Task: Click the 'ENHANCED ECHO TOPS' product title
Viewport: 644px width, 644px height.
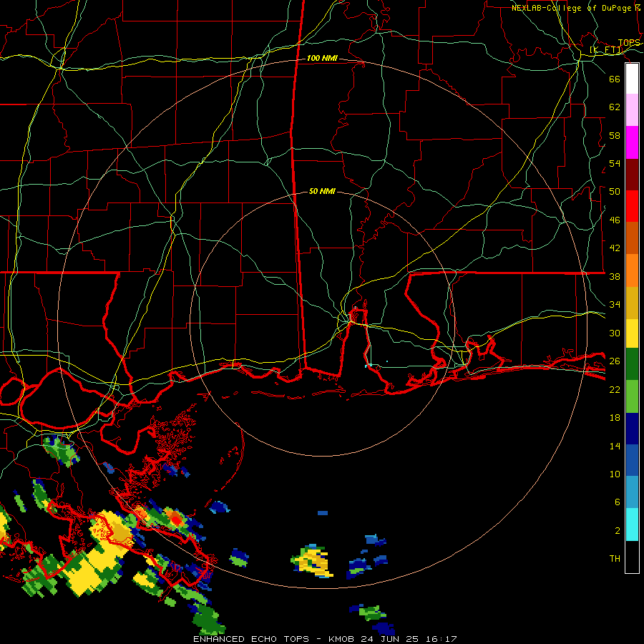Action: tap(251, 639)
